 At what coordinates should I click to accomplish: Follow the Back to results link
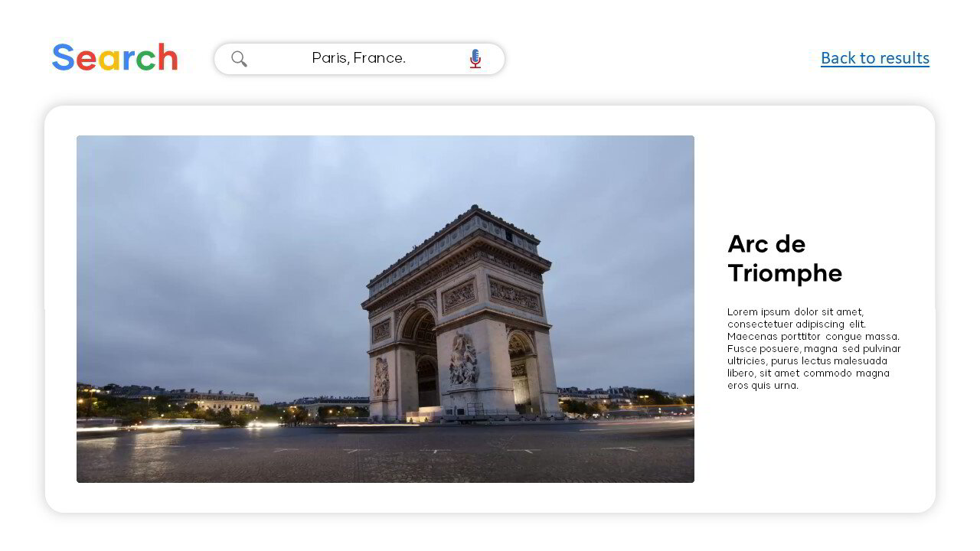click(x=875, y=58)
